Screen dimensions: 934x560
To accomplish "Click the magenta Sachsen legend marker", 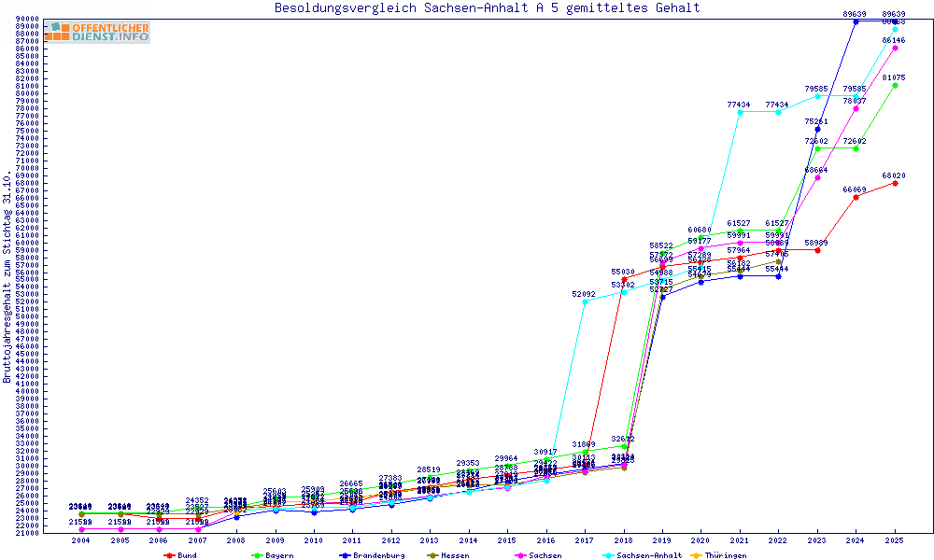I will [520, 555].
